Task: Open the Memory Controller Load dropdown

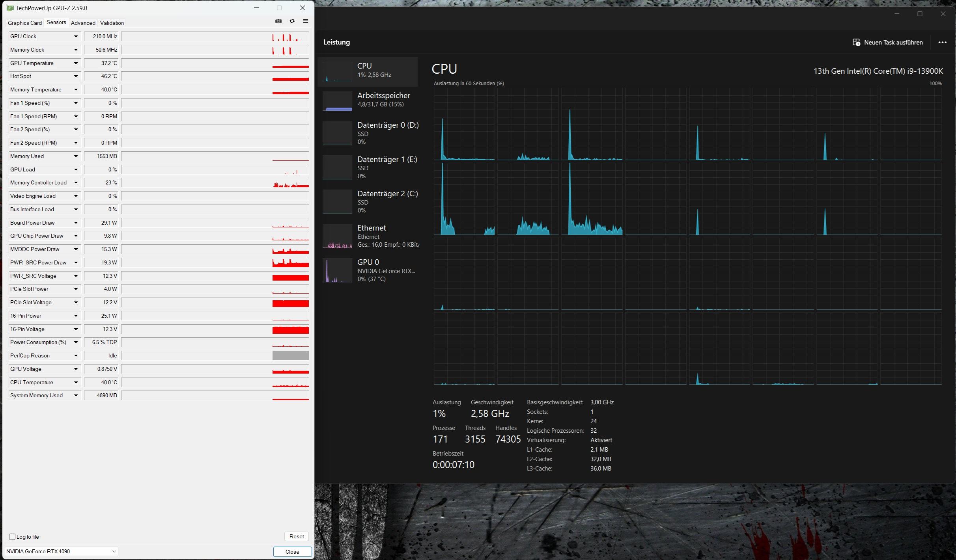Action: point(76,183)
